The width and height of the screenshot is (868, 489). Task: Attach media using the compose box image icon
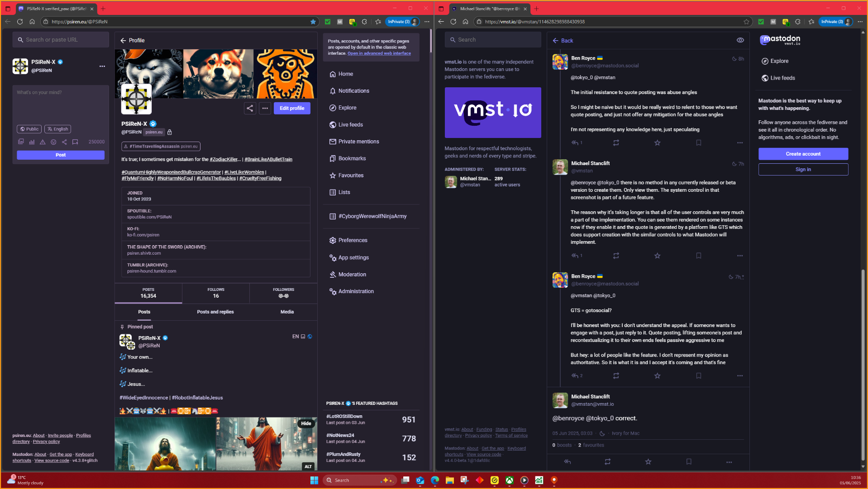21,142
